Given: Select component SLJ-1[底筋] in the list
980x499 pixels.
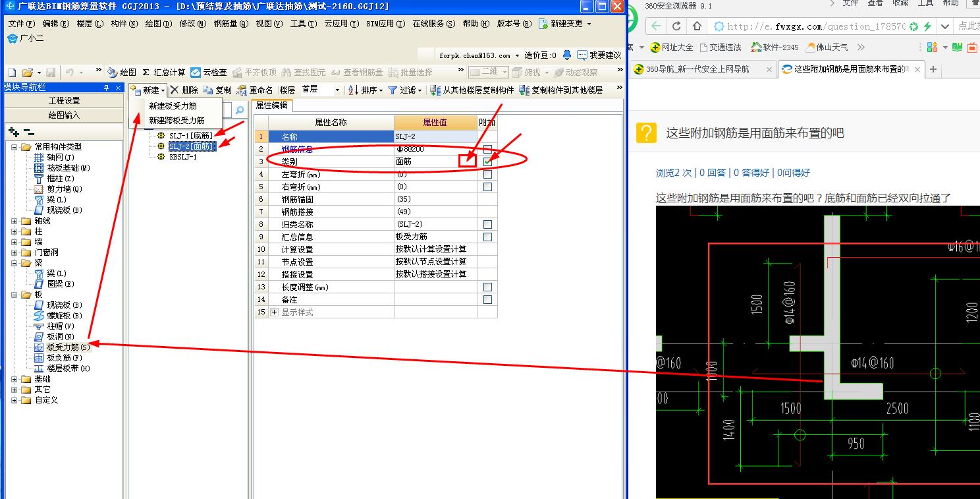Looking at the screenshot, I should tap(191, 135).
